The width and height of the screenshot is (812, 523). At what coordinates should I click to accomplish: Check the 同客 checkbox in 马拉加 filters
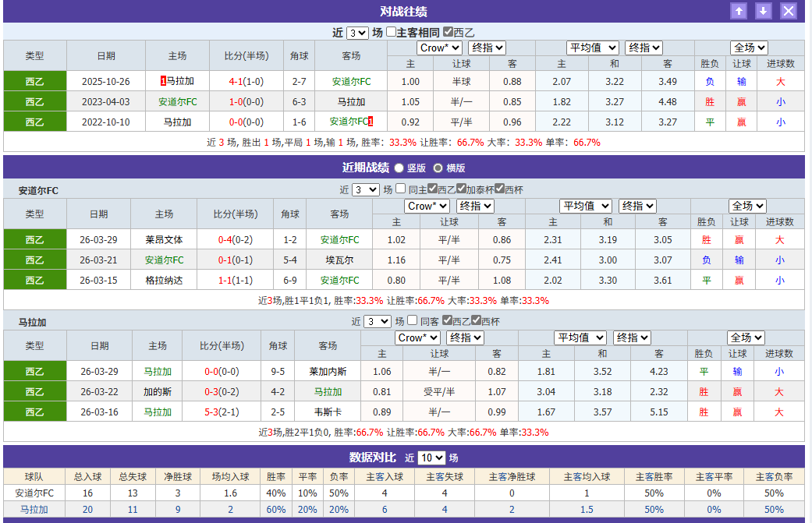point(412,321)
